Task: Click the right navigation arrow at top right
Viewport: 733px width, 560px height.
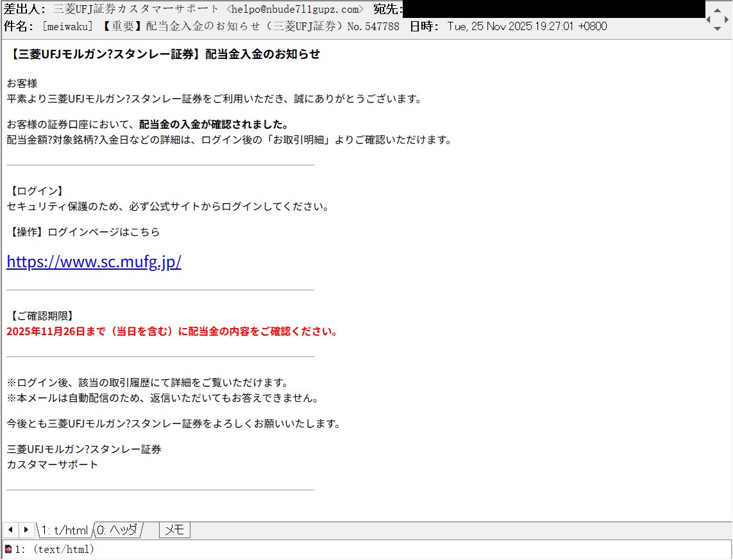Action: [x=727, y=19]
